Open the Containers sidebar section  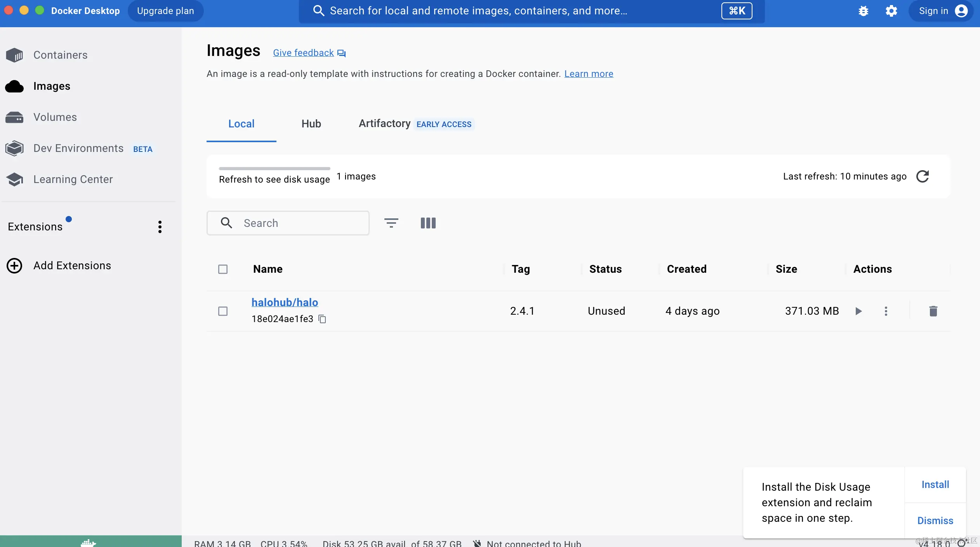(x=60, y=55)
